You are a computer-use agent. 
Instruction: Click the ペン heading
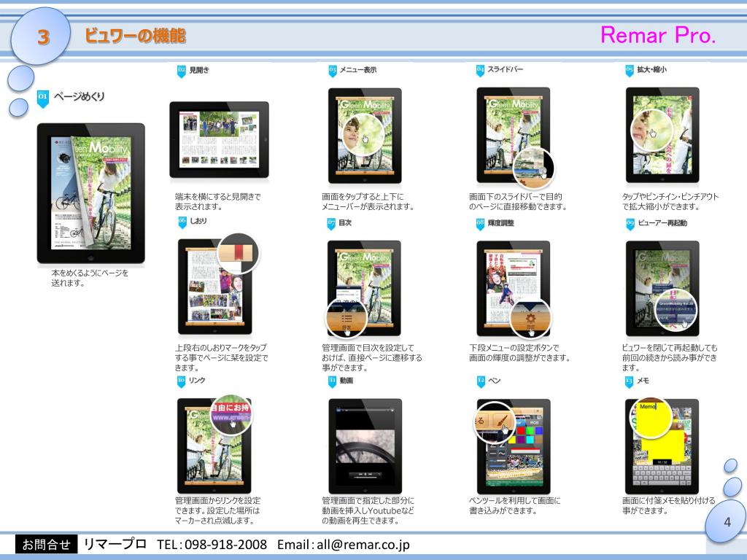(495, 381)
